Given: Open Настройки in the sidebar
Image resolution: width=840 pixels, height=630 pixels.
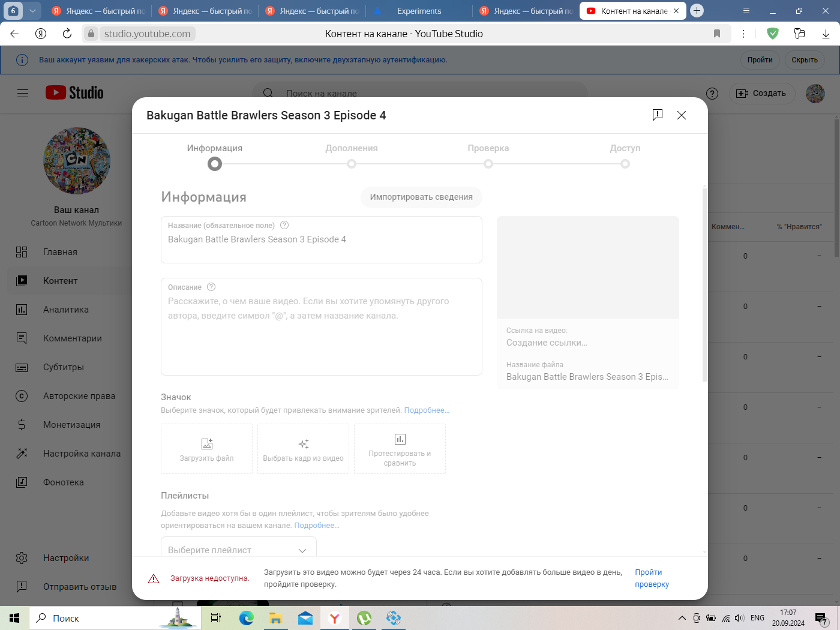Looking at the screenshot, I should (x=69, y=558).
